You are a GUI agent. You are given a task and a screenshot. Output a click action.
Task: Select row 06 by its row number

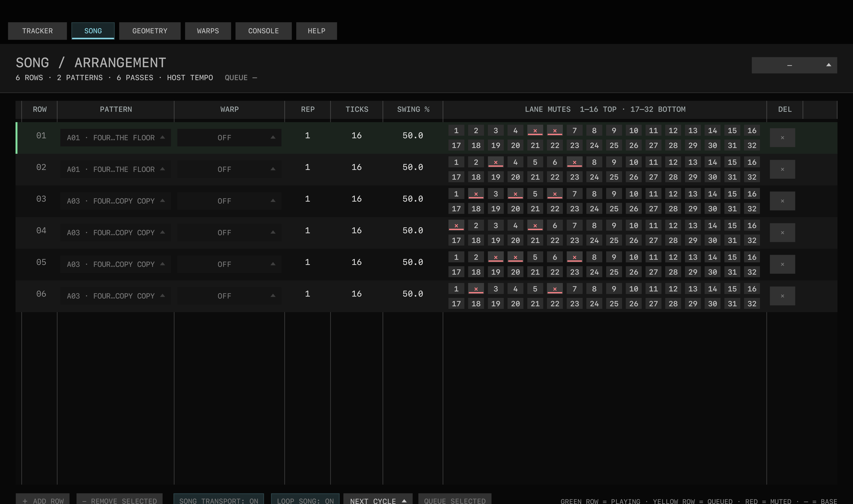pyautogui.click(x=41, y=294)
